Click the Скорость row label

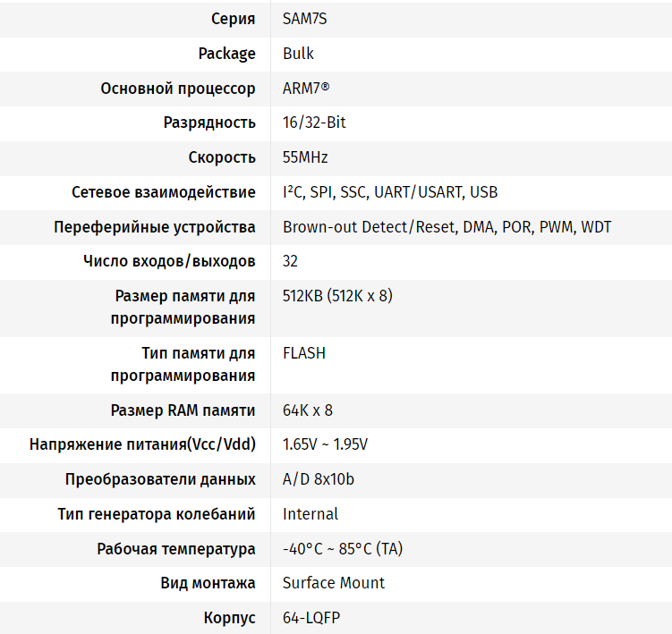click(x=222, y=157)
